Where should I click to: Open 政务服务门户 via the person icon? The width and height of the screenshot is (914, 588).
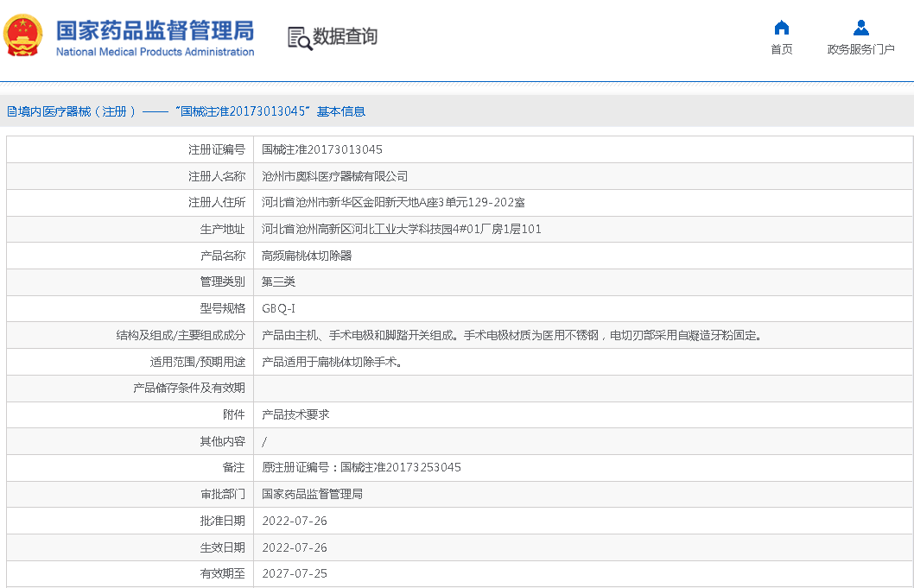pos(860,28)
